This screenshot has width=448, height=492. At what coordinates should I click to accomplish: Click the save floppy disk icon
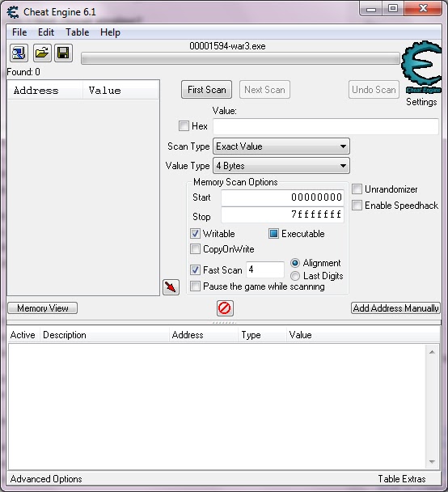64,53
